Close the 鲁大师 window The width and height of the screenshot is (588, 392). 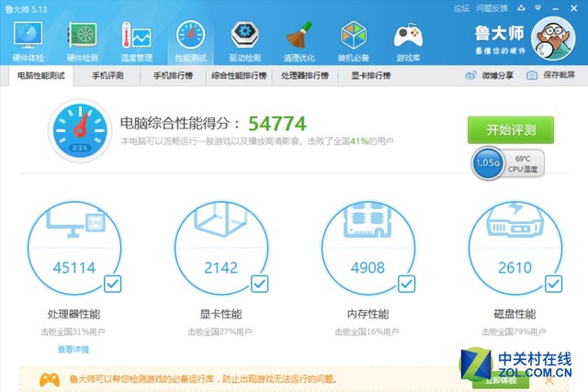(573, 8)
